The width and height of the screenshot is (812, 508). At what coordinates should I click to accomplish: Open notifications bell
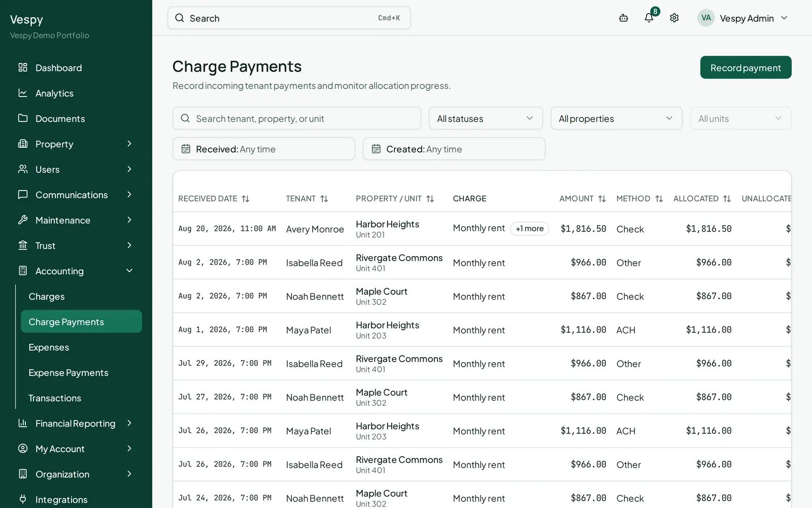(x=649, y=18)
